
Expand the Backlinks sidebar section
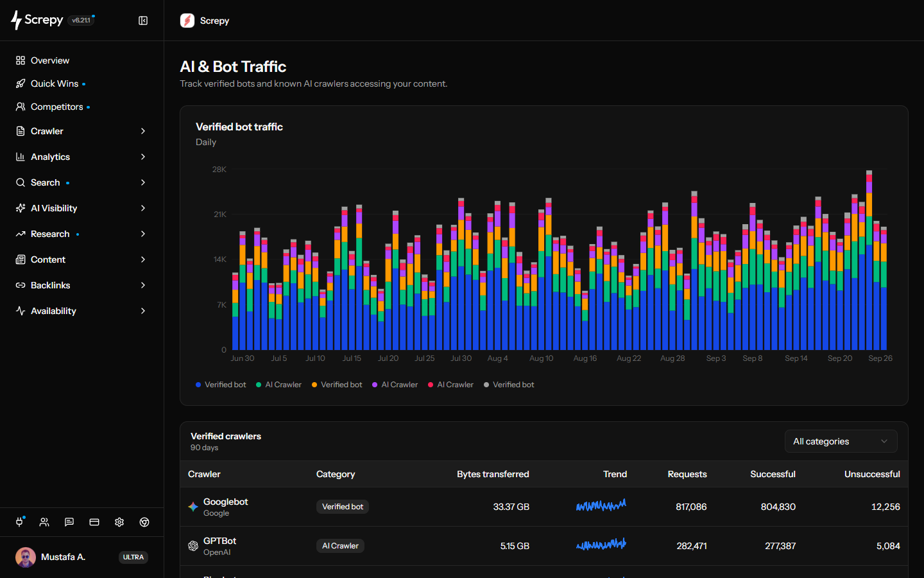pyautogui.click(x=81, y=285)
